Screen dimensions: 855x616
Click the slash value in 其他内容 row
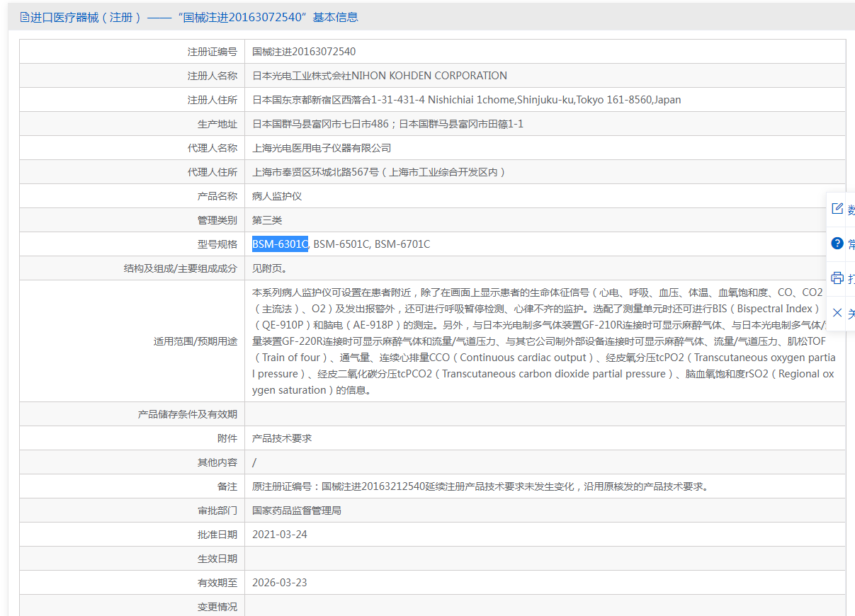[x=254, y=462]
